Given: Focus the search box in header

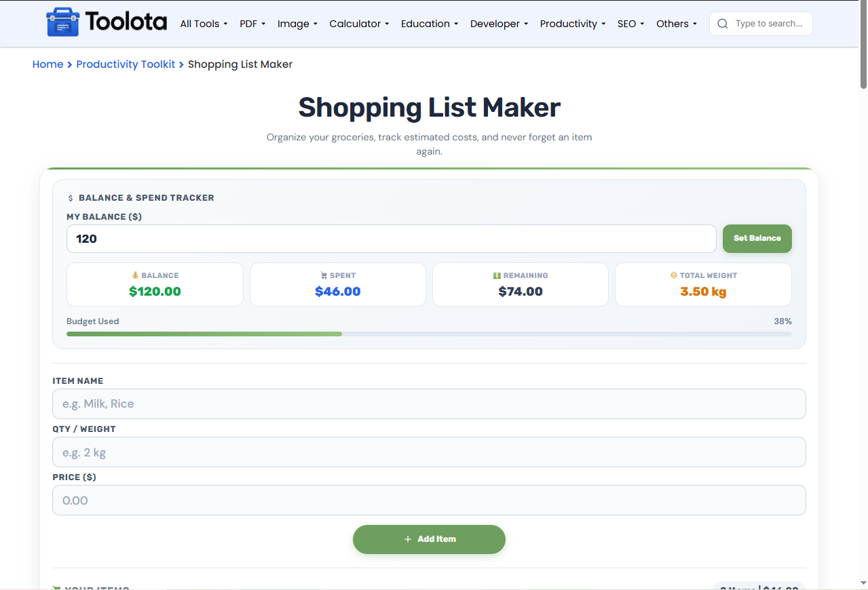Looking at the screenshot, I should pyautogui.click(x=761, y=24).
